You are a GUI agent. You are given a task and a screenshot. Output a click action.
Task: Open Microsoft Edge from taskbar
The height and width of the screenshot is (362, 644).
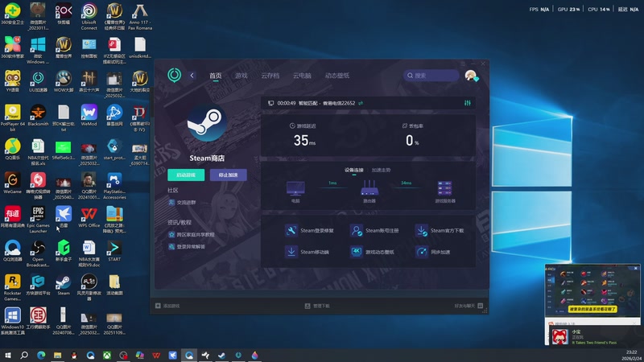click(x=41, y=355)
